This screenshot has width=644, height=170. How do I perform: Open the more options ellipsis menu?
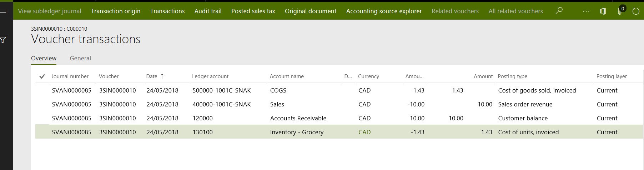(x=586, y=11)
